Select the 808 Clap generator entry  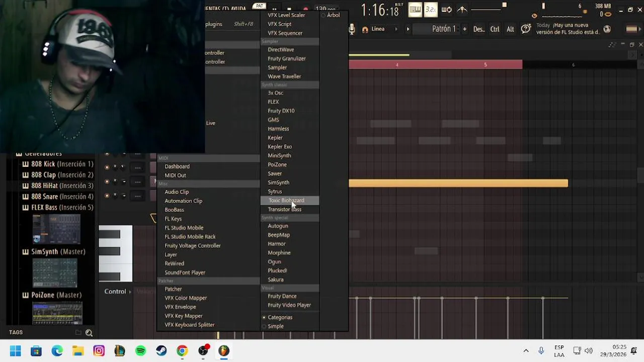click(x=58, y=175)
